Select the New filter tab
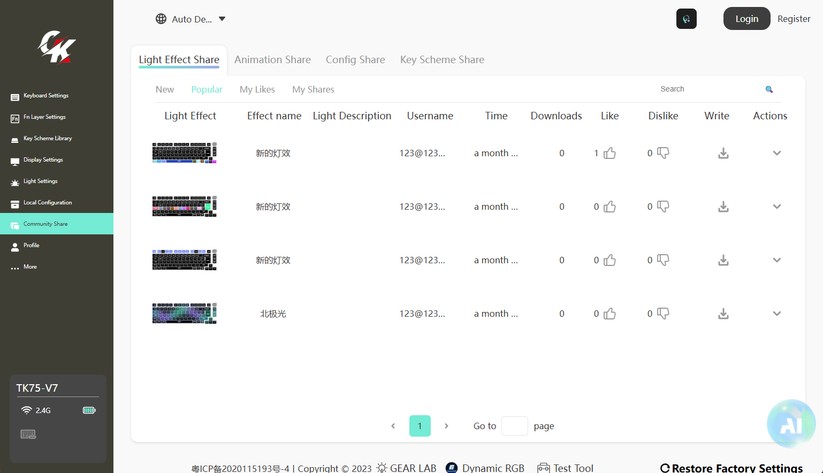Viewport: 823px width, 473px height. [164, 90]
